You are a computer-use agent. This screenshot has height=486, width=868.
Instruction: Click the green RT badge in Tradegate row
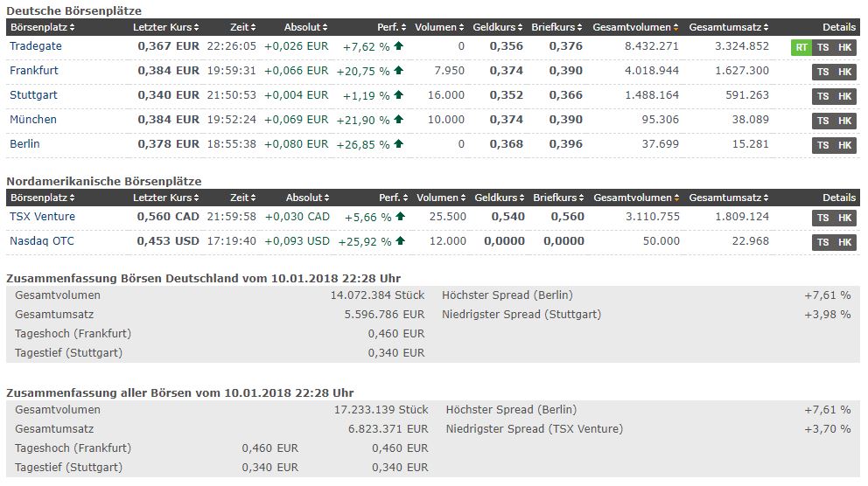pos(801,47)
